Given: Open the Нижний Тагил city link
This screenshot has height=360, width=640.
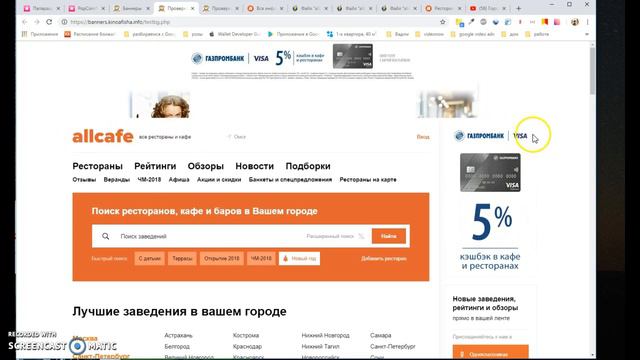Looking at the screenshot, I should pyautogui.click(x=320, y=346).
